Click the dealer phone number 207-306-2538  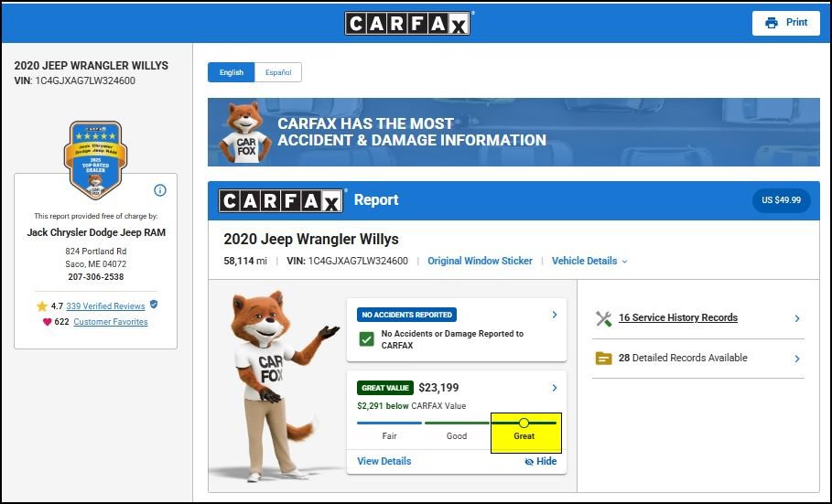coord(96,277)
